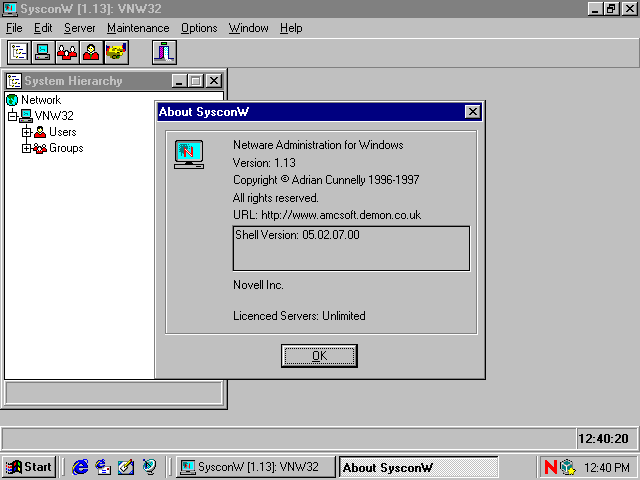
Task: Click the Shell Version 05.02.07.00 text
Action: coord(297,235)
